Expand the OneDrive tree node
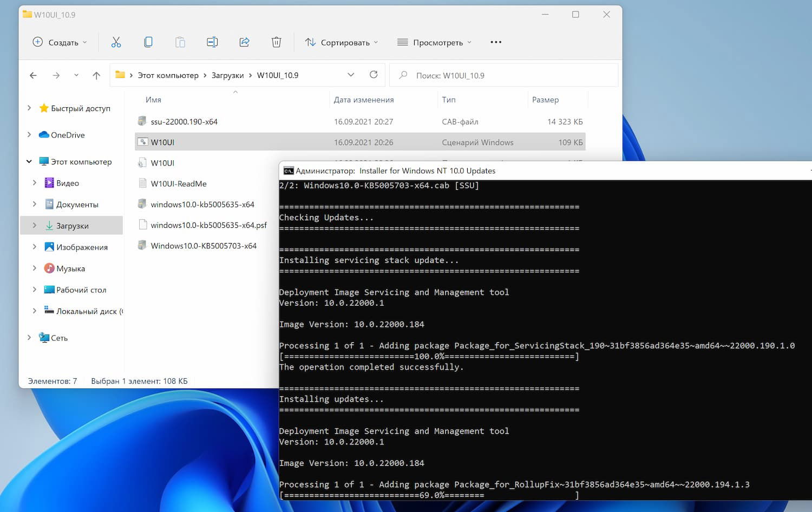 point(29,135)
